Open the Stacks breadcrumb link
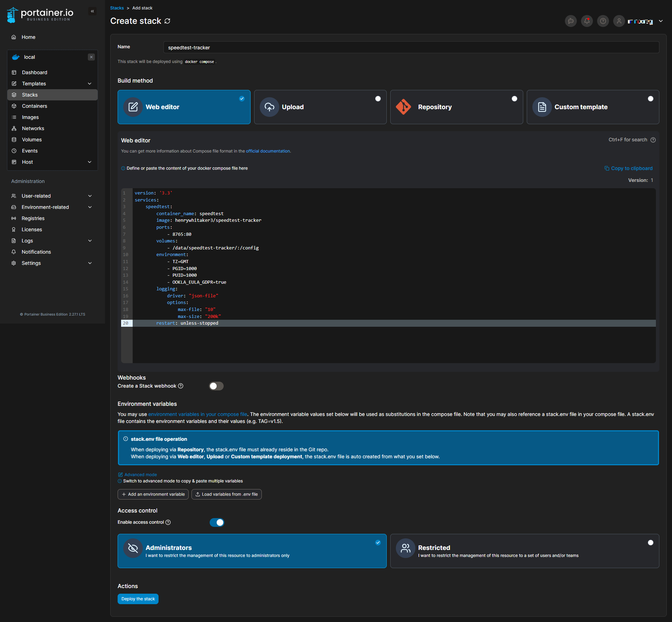Viewport: 672px width, 622px height. click(117, 8)
